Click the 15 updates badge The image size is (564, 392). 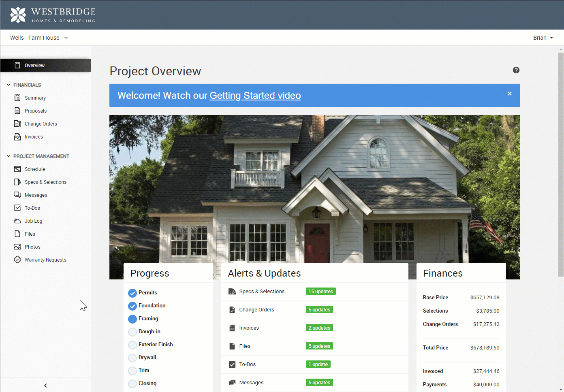[320, 292]
